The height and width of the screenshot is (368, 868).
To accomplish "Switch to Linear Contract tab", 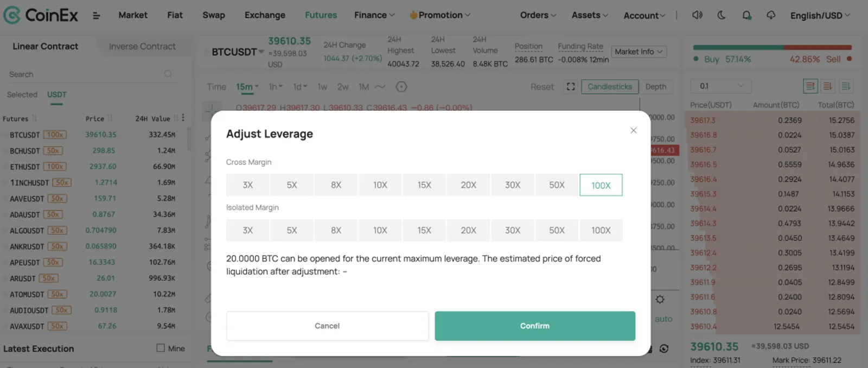I will [x=46, y=47].
